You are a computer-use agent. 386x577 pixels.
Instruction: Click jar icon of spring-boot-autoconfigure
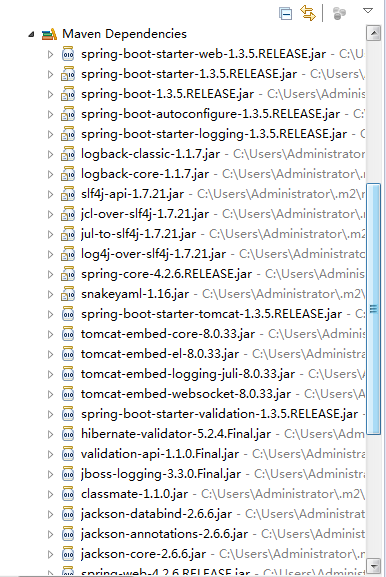[x=68, y=114]
